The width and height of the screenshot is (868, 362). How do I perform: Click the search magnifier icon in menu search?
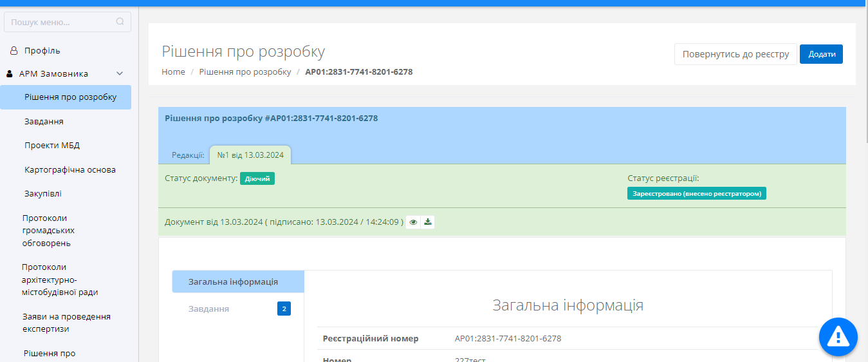120,22
